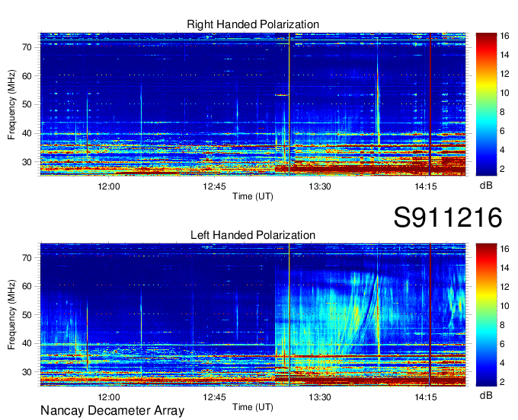Click the Left Handed plot's color bar

486,314
